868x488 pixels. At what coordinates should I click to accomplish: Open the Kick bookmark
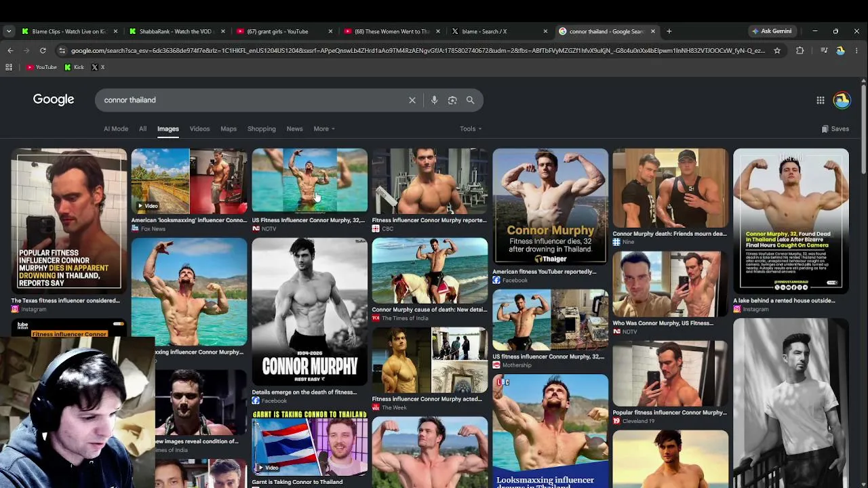click(75, 67)
